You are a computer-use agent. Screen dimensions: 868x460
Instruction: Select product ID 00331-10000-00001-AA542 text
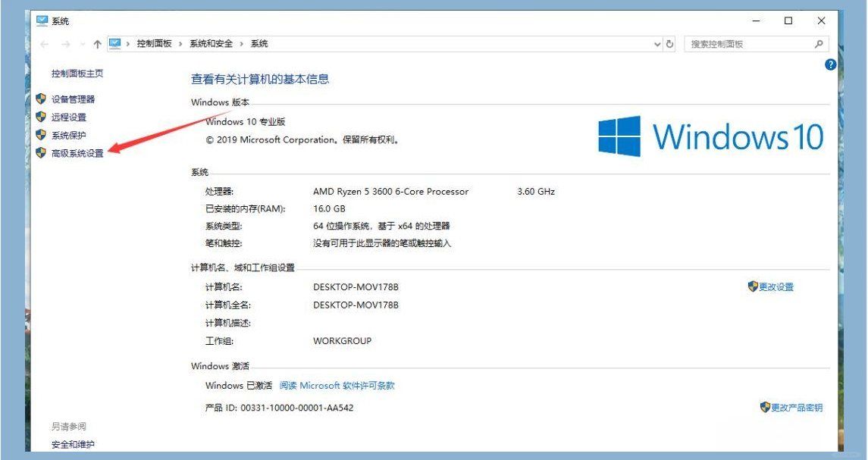click(x=296, y=408)
